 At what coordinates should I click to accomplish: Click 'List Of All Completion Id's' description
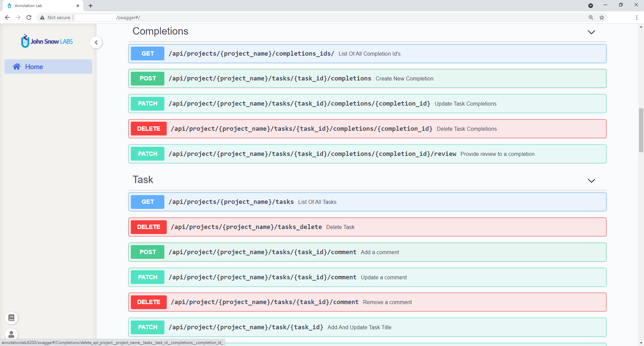(370, 54)
